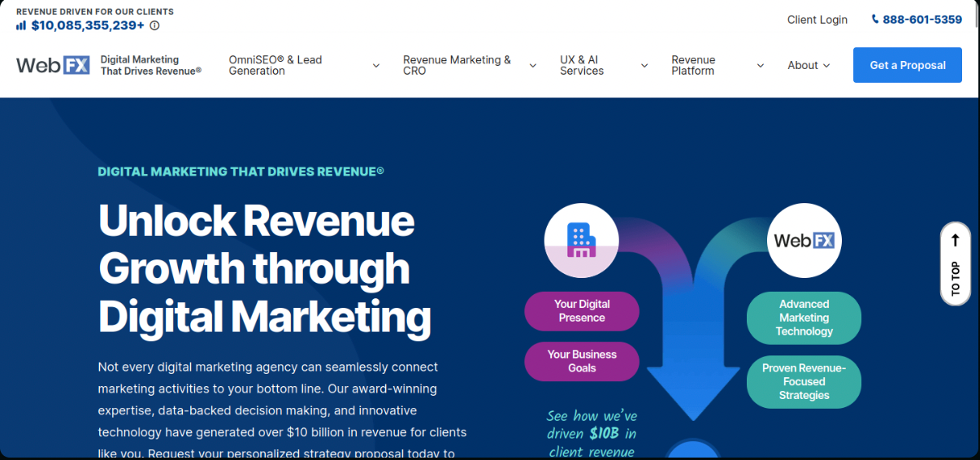The width and height of the screenshot is (980, 460).
Task: Open the OmniSEO & Lead Generation menu item
Action: 275,65
